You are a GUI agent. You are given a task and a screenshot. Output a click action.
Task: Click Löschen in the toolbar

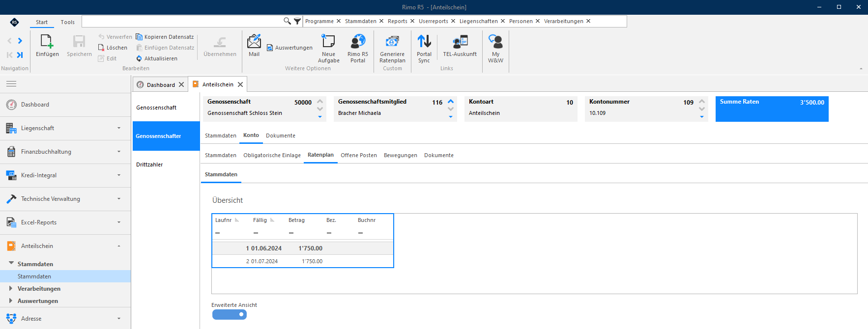click(x=113, y=48)
